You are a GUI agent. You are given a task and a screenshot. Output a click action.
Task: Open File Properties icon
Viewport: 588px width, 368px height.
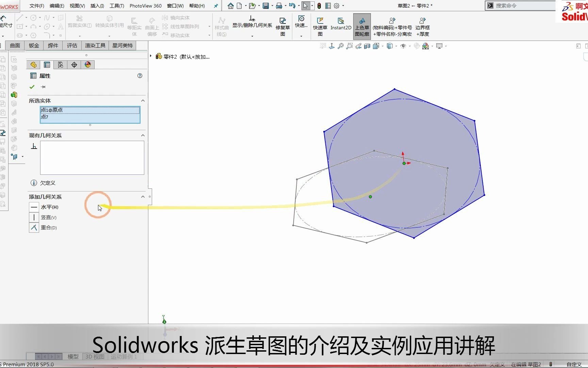pos(328,6)
